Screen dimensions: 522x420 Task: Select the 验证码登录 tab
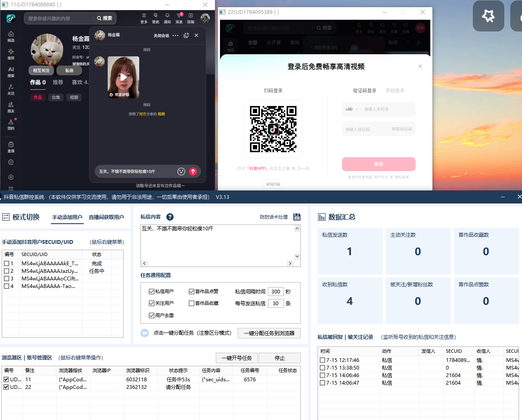pyautogui.click(x=365, y=90)
